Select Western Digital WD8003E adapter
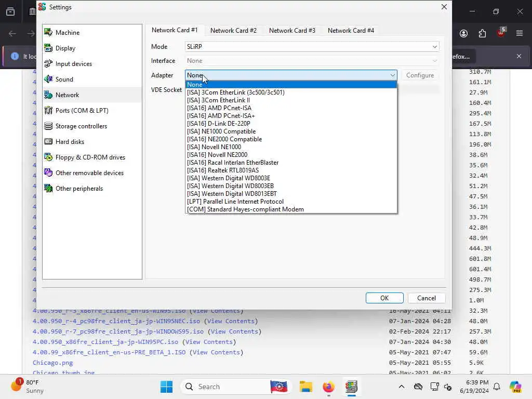The image size is (532, 399). click(291, 178)
